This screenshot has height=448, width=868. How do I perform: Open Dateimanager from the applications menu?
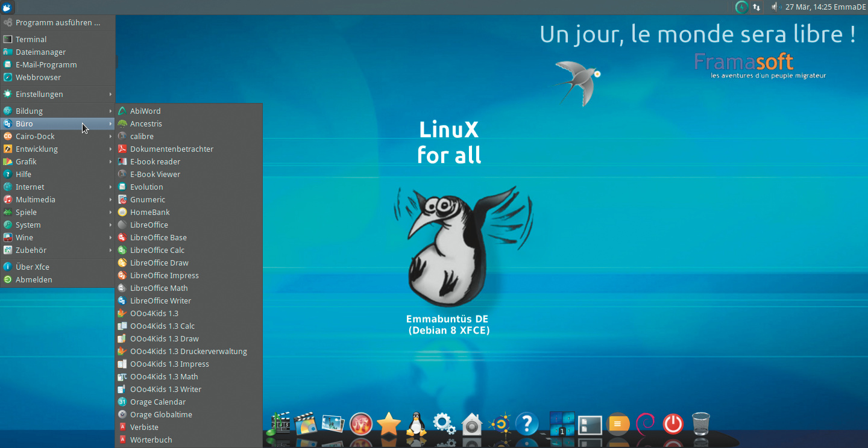click(58, 52)
